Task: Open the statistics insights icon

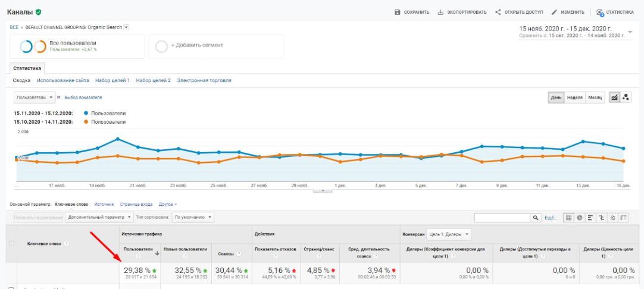Action: 600,12
